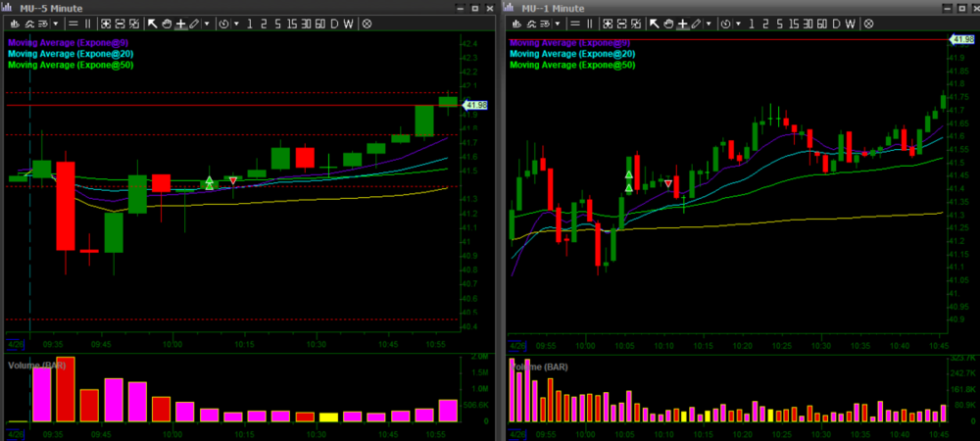Click the clock time icon in 5 Minute chart
Image resolution: width=980 pixels, height=441 pixels.
(x=224, y=24)
